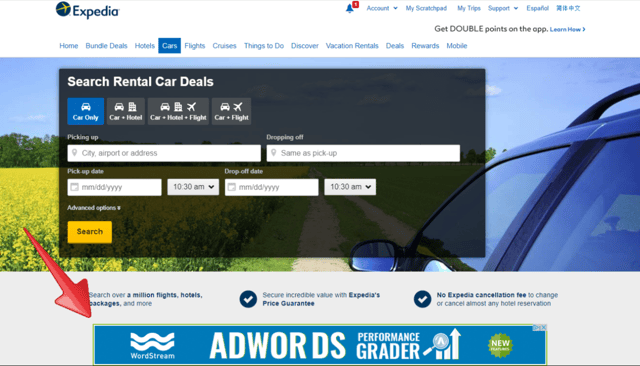Image resolution: width=640 pixels, height=366 pixels.
Task: Open the Things to Do menu item
Action: 264,46
